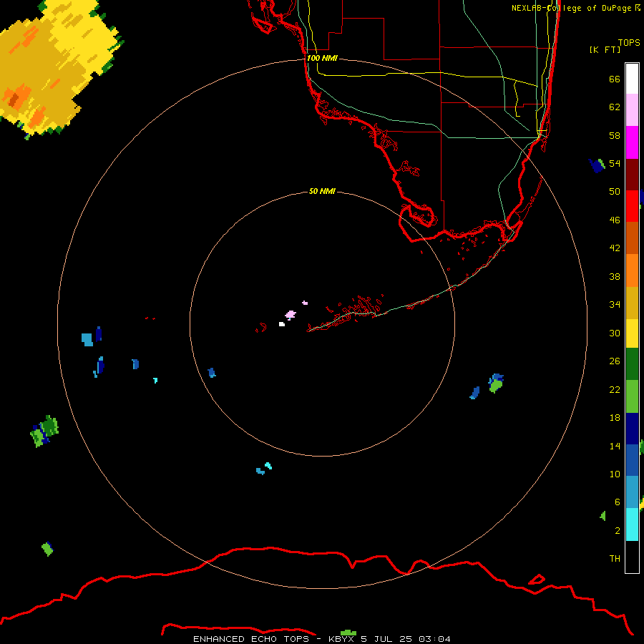Click the legend value "54"
The height and width of the screenshot is (644, 644).
pos(615,163)
